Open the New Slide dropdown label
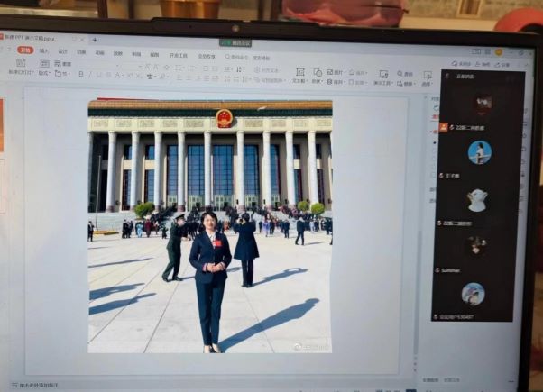 point(21,72)
